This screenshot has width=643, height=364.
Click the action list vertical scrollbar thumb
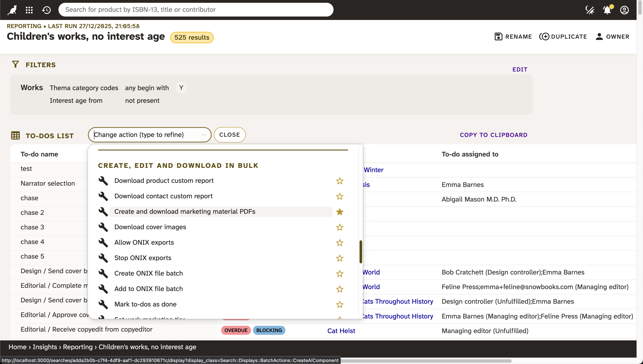pyautogui.click(x=361, y=252)
